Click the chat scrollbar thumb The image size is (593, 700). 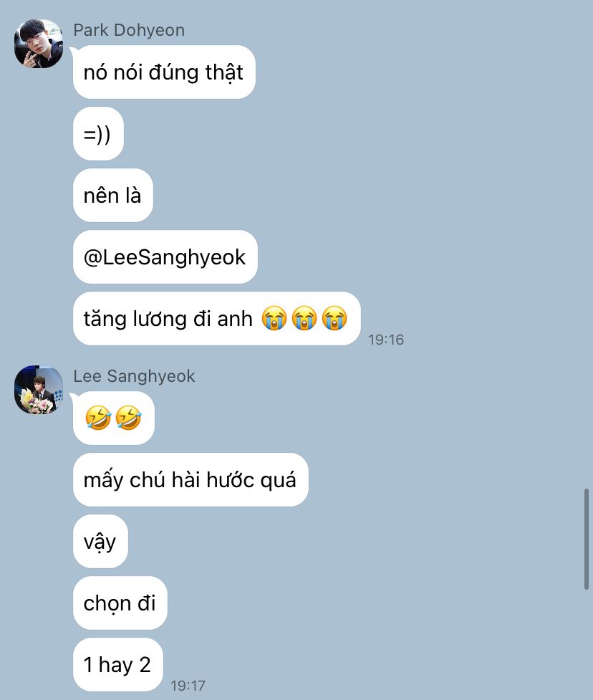(587, 539)
